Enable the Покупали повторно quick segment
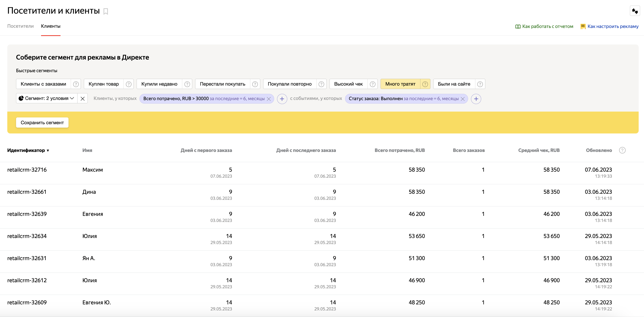 pos(289,84)
